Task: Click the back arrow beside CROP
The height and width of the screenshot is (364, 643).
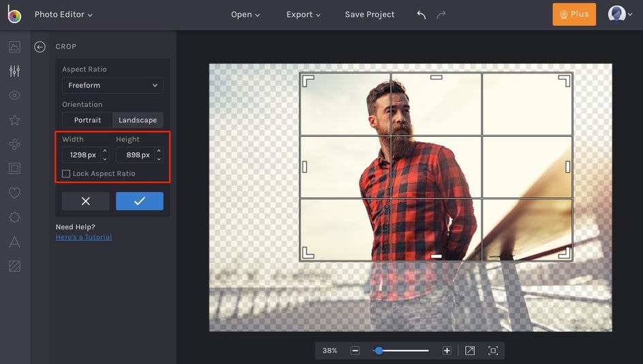Action: click(x=40, y=47)
